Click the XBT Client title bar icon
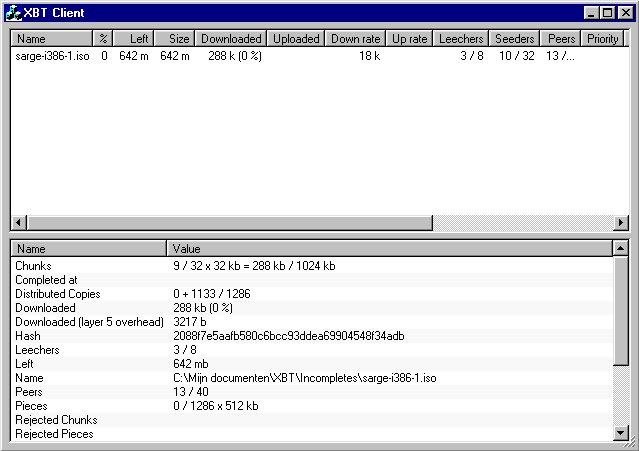The width and height of the screenshot is (639, 451). click(13, 13)
